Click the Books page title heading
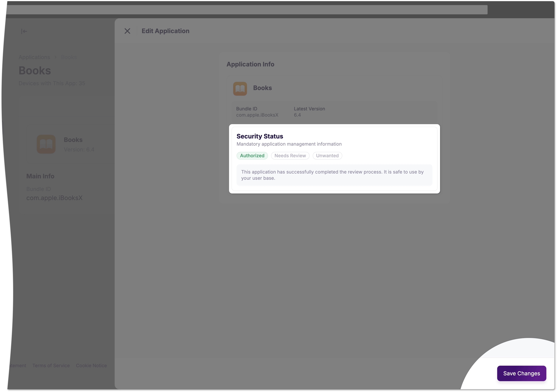Screen dimensions: 557x392 [x=35, y=71]
